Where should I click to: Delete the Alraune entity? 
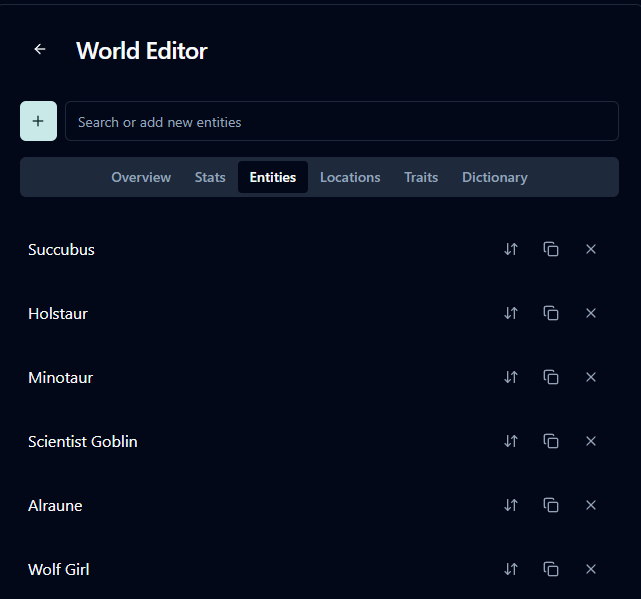tap(591, 505)
